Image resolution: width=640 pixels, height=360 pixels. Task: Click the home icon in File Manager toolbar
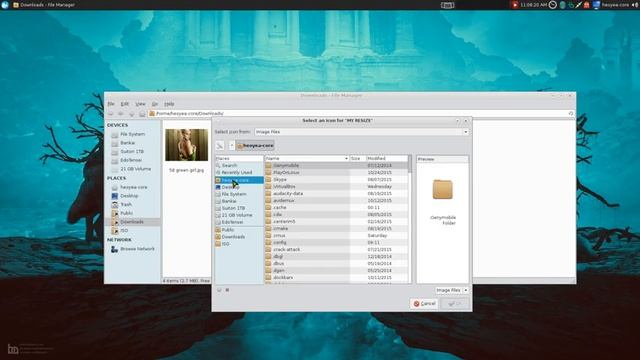(142, 113)
